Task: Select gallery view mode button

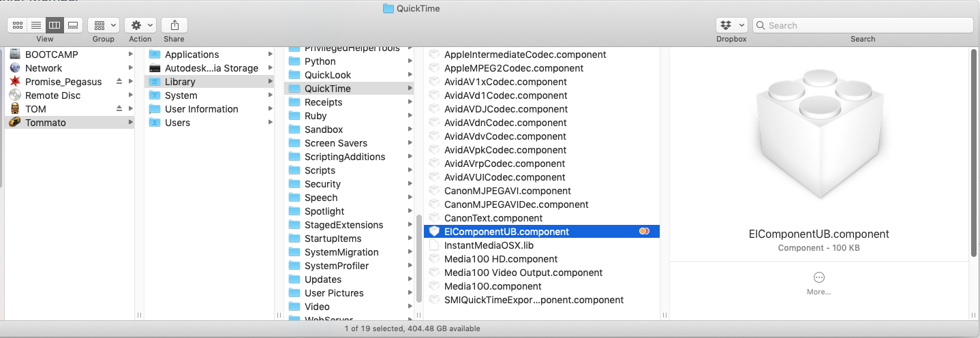Action: 73,25
